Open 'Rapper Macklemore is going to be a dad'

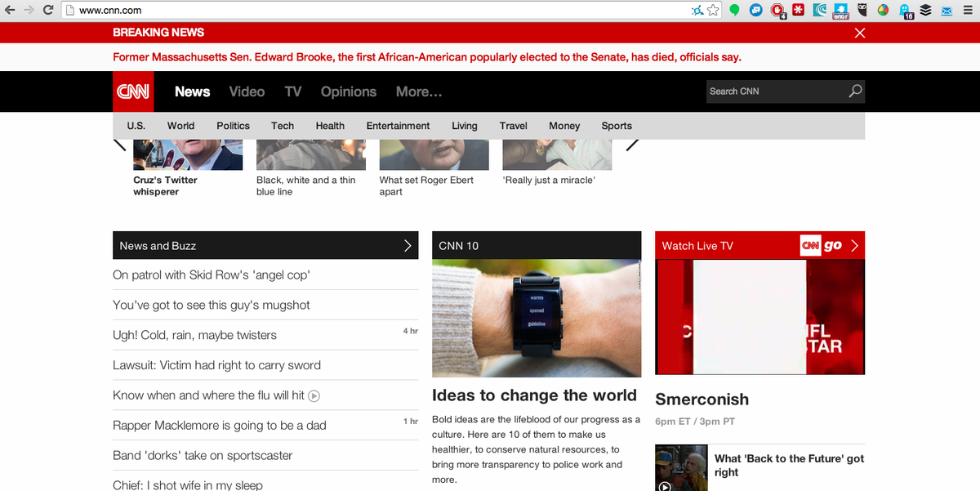tap(220, 426)
